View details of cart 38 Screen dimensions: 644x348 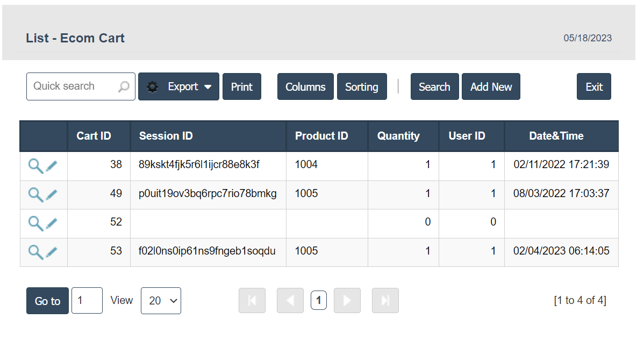[x=35, y=166]
